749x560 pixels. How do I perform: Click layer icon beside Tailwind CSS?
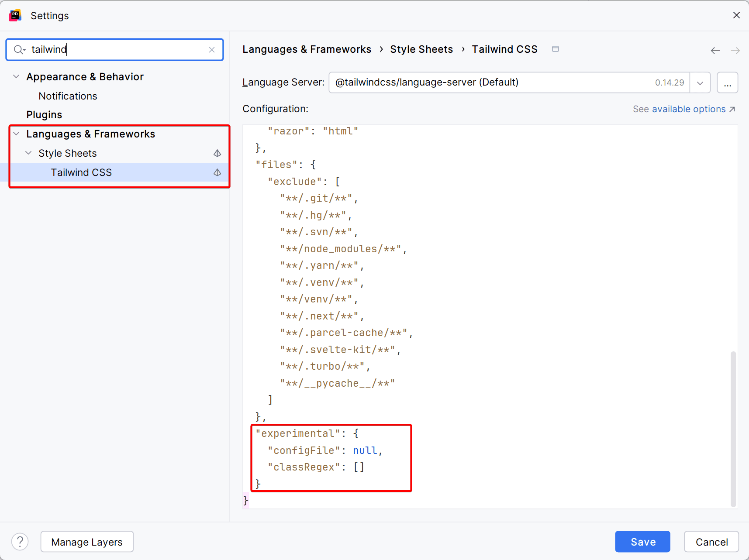point(217,172)
